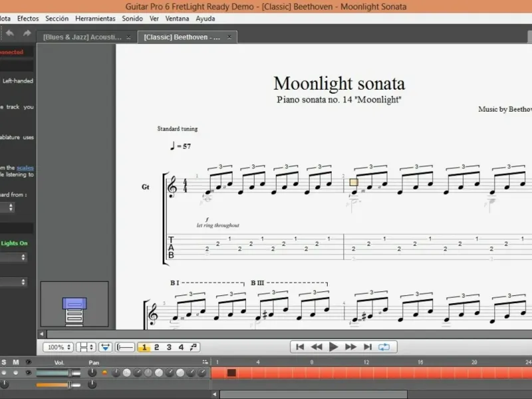Select voice 1 button
This screenshot has width=532, height=399.
144,347
